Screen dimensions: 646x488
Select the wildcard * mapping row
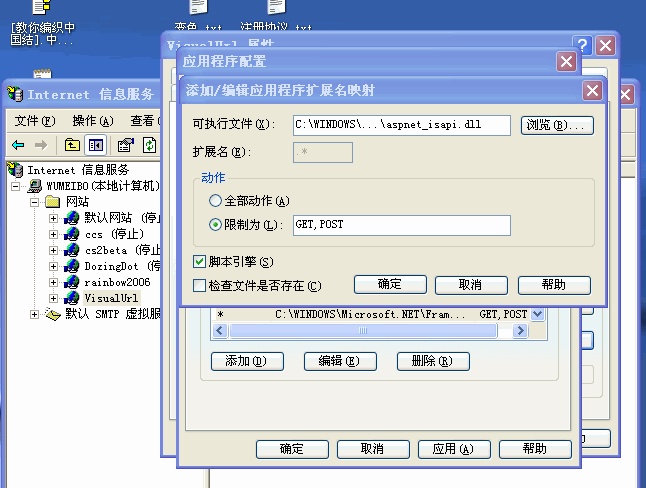(371, 315)
